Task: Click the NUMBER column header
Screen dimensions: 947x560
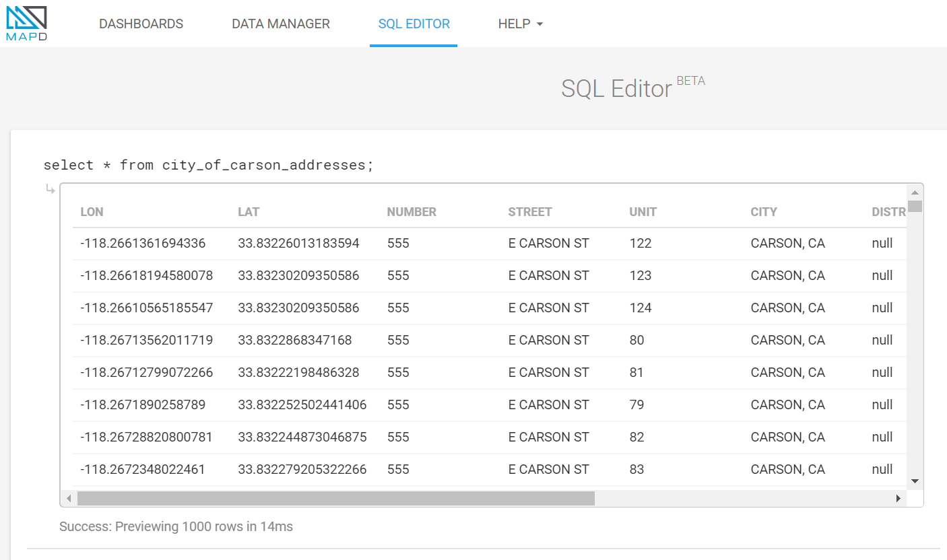Action: coord(412,212)
